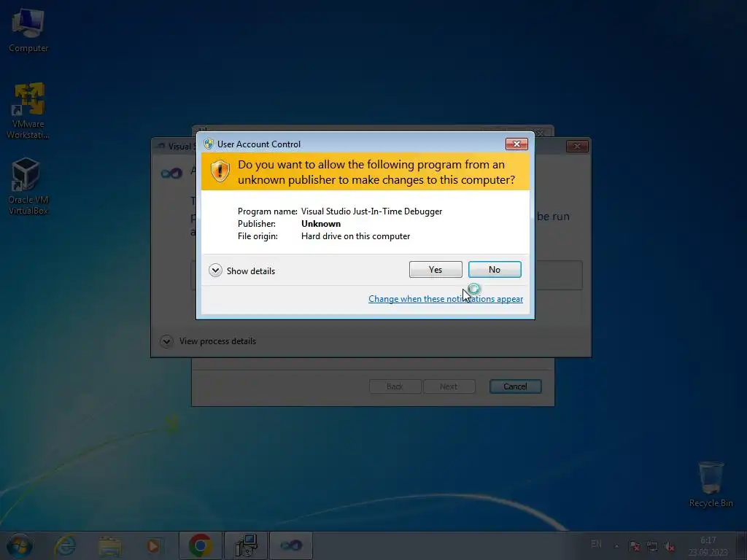Click No in User Account Control dialog
The height and width of the screenshot is (560, 747).
point(495,270)
